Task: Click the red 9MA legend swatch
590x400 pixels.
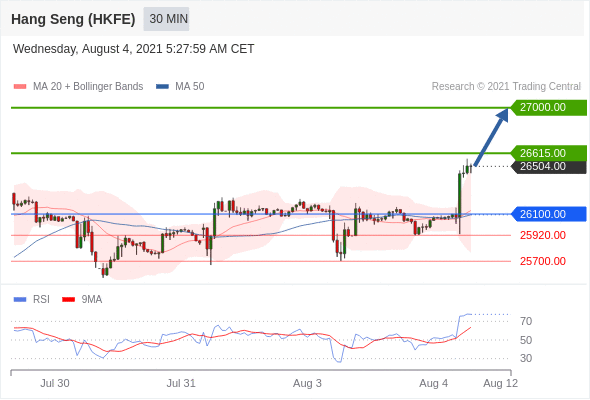Action: point(68,300)
